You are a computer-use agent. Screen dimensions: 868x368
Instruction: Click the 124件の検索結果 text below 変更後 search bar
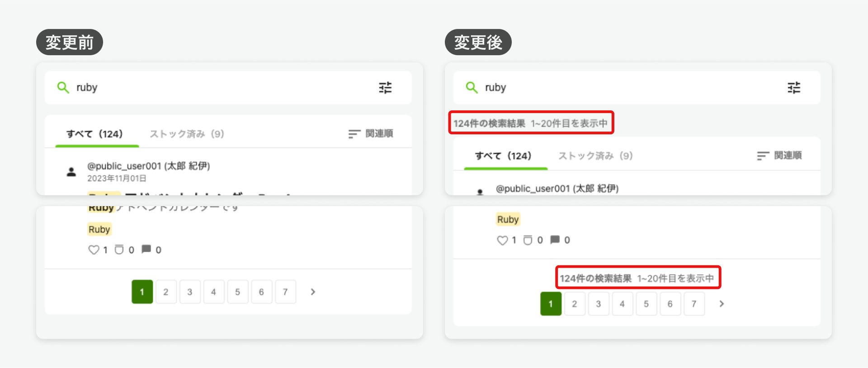(490, 123)
